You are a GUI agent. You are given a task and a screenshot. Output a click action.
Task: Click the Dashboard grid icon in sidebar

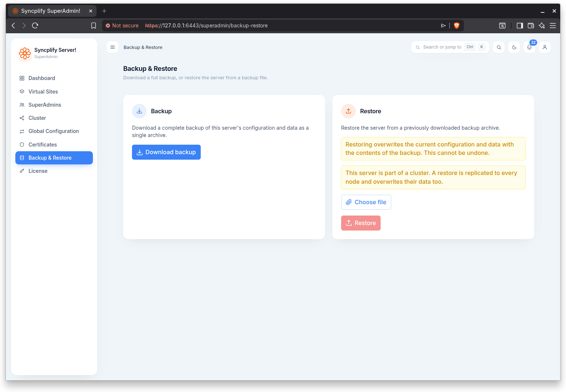pos(22,78)
